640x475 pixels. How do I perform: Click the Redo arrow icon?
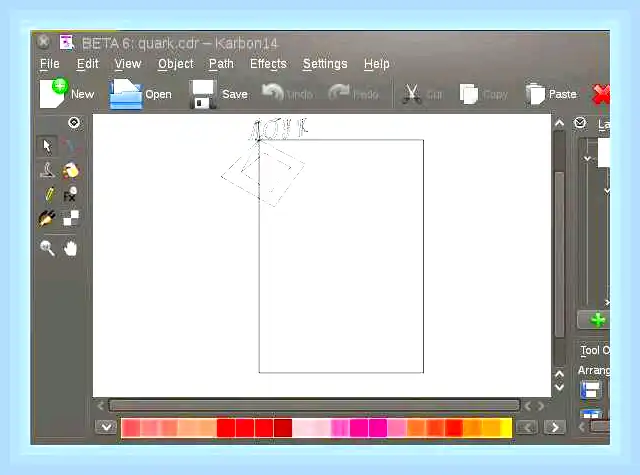click(339, 92)
